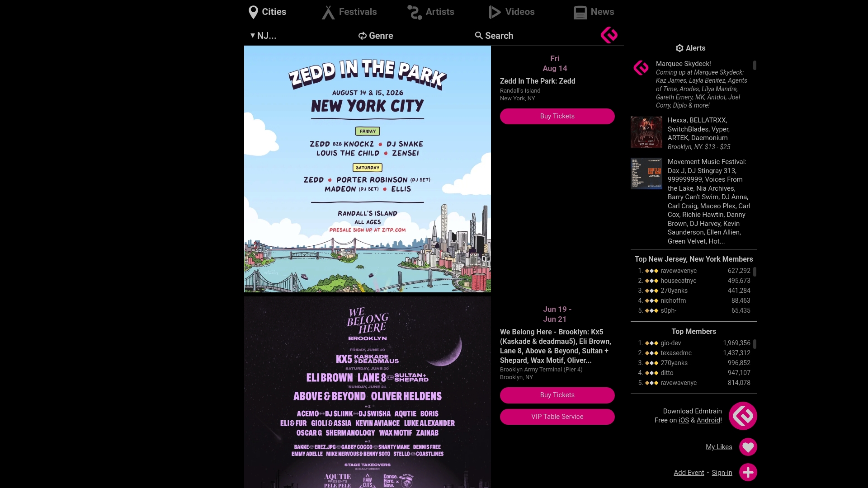Buy Tickets for We Belong Here Brooklyn

(557, 395)
